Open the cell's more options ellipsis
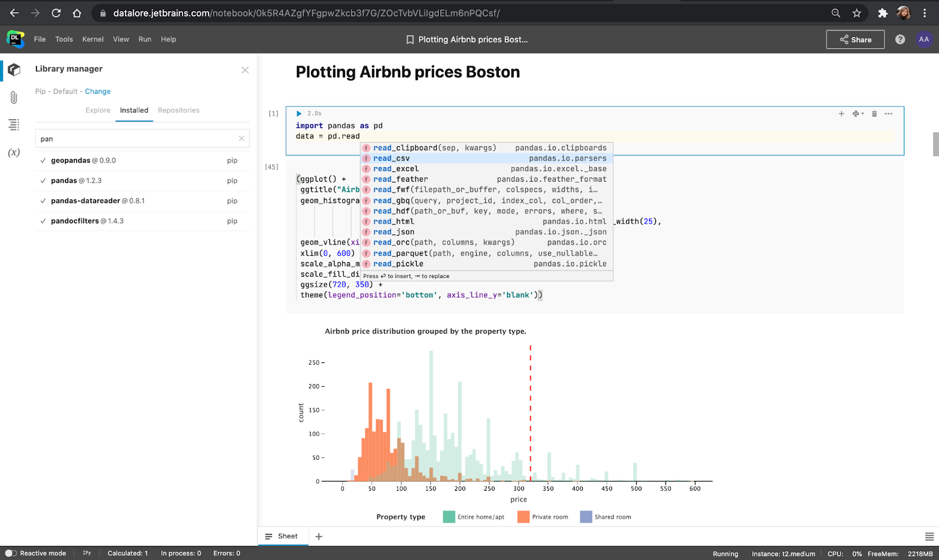Image resolution: width=939 pixels, height=560 pixels. [889, 114]
